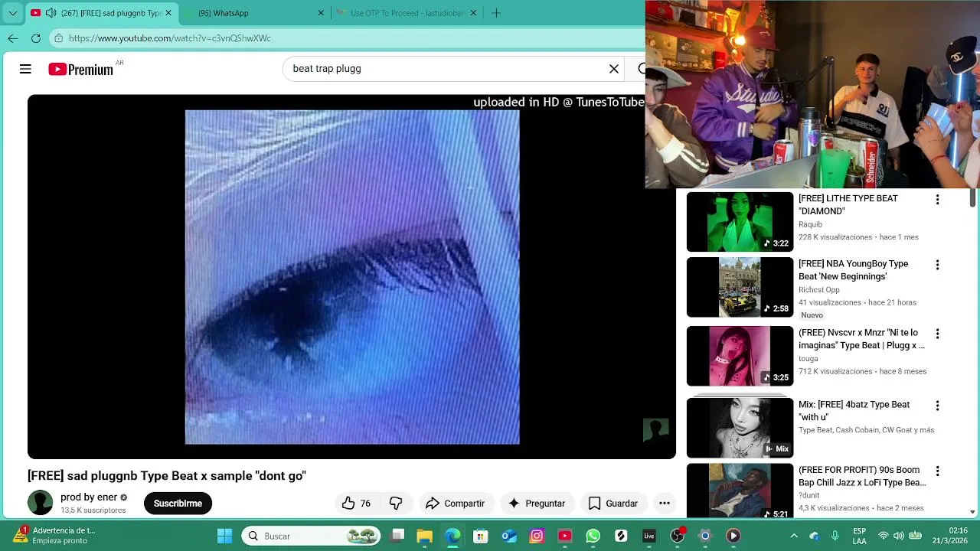980x551 pixels.
Task: Open more actions three-dot button under video
Action: pos(665,503)
